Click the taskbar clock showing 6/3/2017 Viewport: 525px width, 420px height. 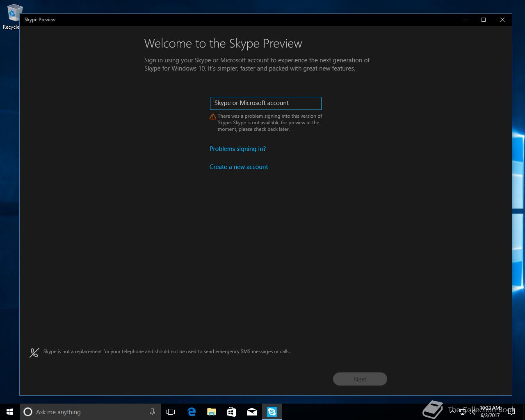pyautogui.click(x=490, y=412)
